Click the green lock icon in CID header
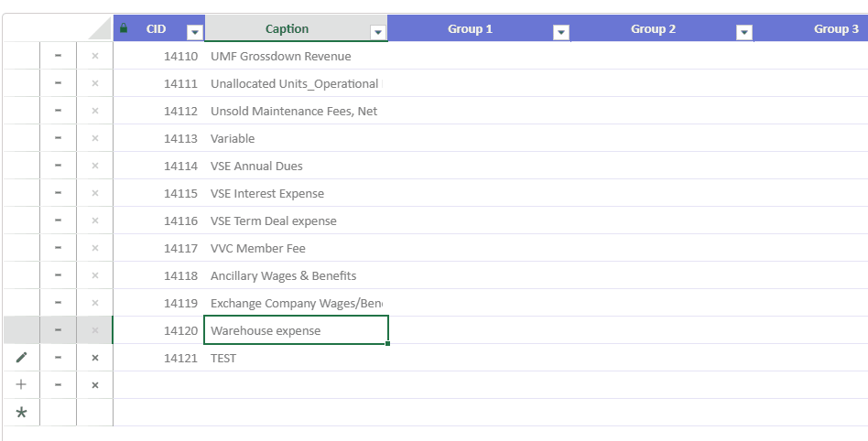 click(124, 28)
